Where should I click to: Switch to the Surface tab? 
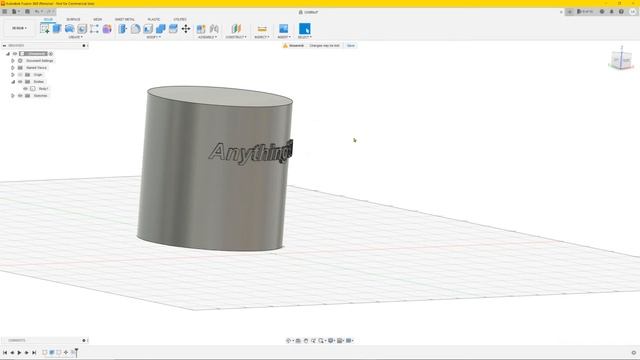pos(73,19)
